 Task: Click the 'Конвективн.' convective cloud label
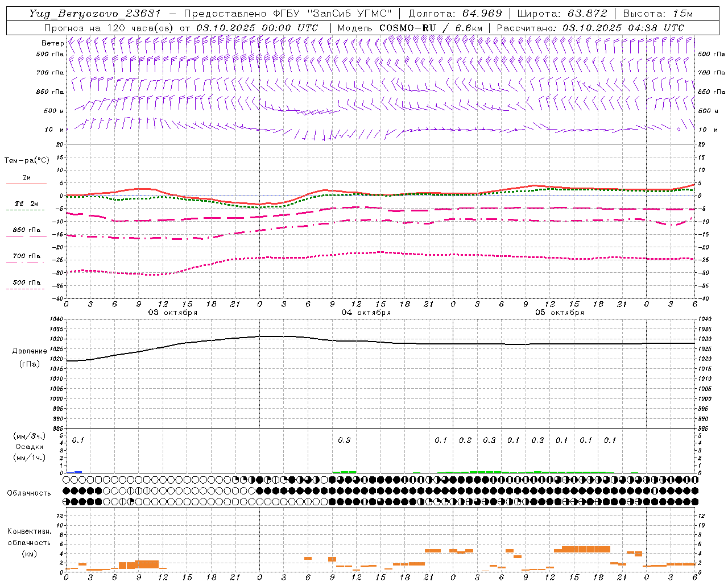click(29, 531)
